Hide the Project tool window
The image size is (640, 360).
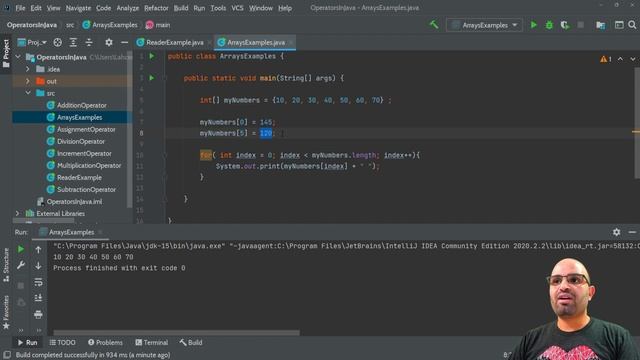coord(124,42)
